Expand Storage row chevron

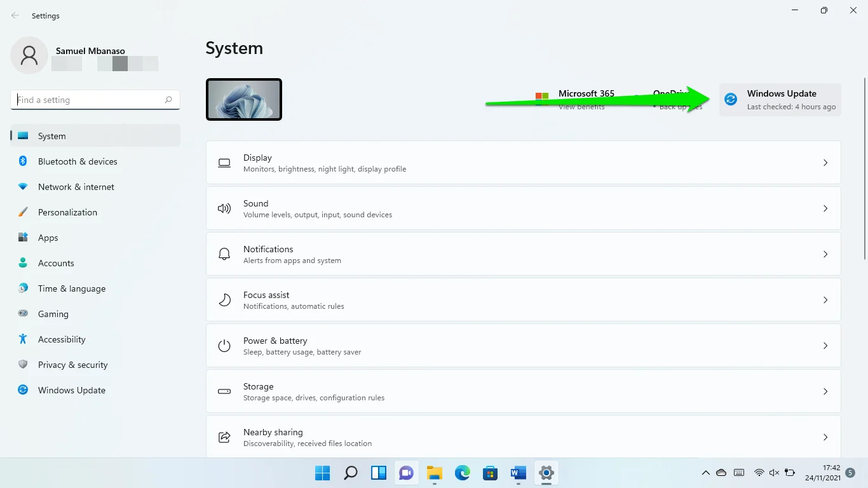[825, 391]
